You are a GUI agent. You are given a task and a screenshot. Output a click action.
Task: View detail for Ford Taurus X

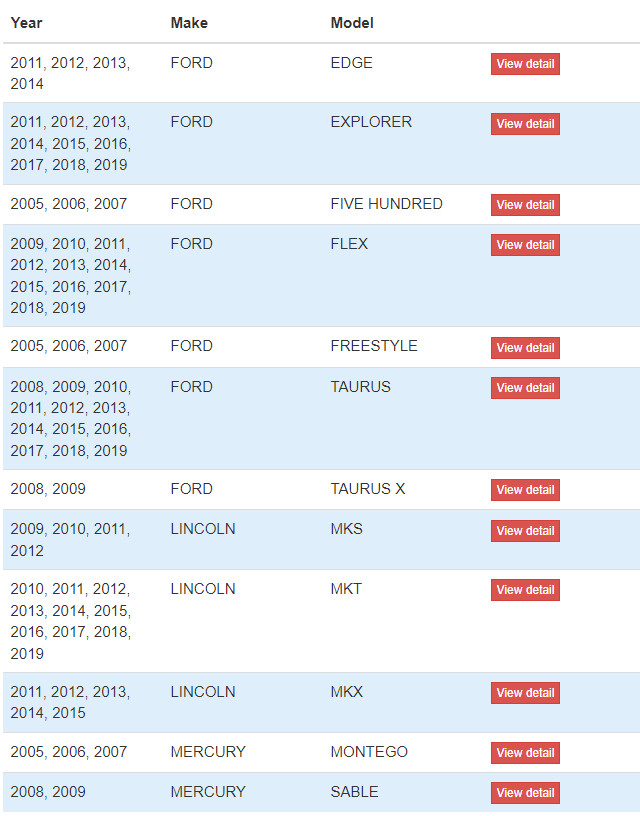click(525, 490)
